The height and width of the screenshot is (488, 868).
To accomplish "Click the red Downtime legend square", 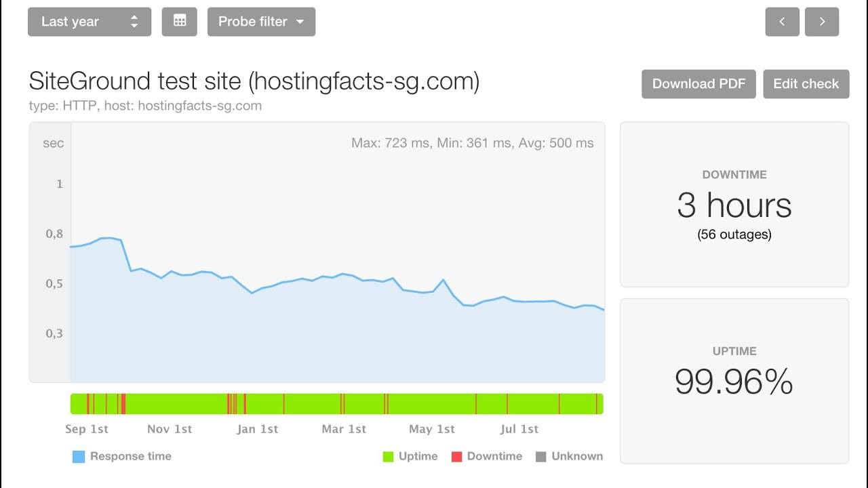I will pos(456,457).
